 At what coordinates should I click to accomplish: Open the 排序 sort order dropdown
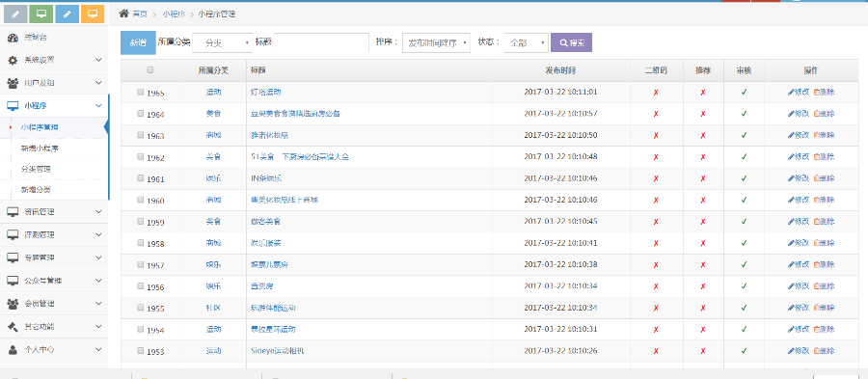tap(436, 42)
